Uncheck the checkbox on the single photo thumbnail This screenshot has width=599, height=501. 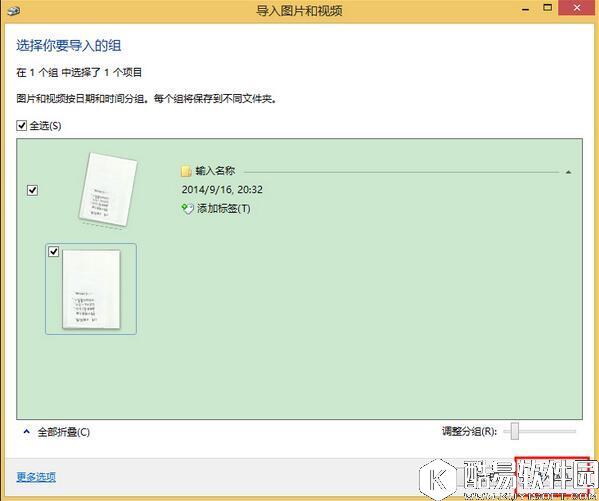[53, 251]
